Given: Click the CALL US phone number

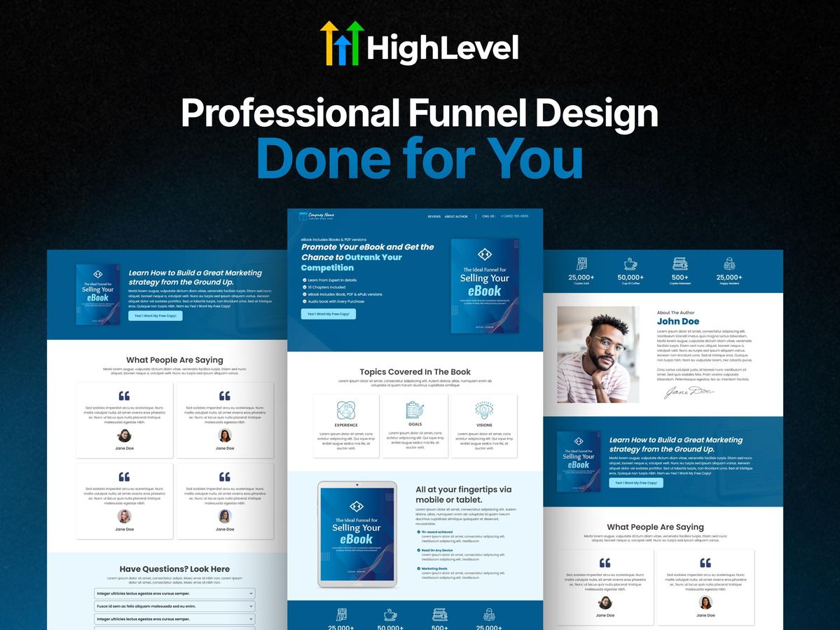Looking at the screenshot, I should pos(514,216).
